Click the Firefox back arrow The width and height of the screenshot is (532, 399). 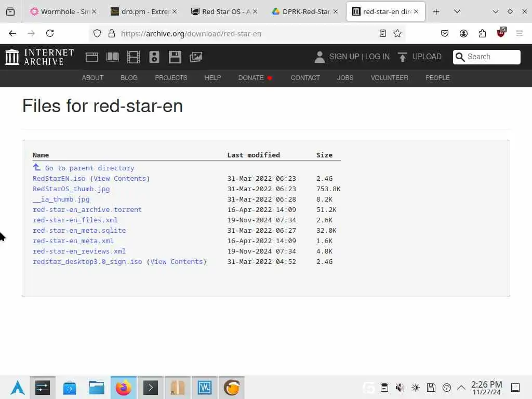pyautogui.click(x=12, y=33)
